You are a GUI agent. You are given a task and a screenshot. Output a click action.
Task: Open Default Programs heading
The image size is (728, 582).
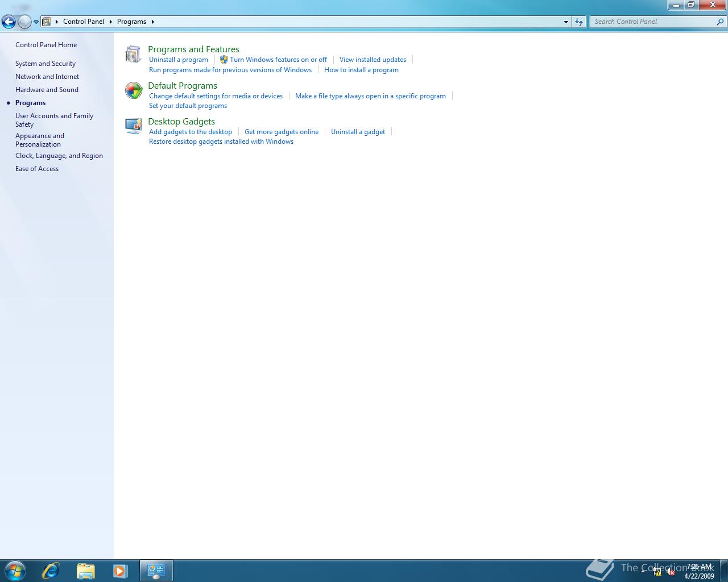[183, 86]
